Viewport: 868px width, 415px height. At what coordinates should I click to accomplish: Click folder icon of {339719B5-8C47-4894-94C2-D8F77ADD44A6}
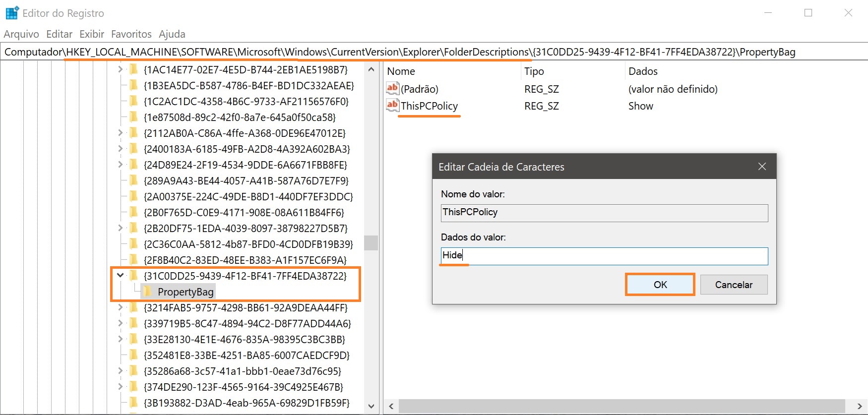(x=134, y=323)
